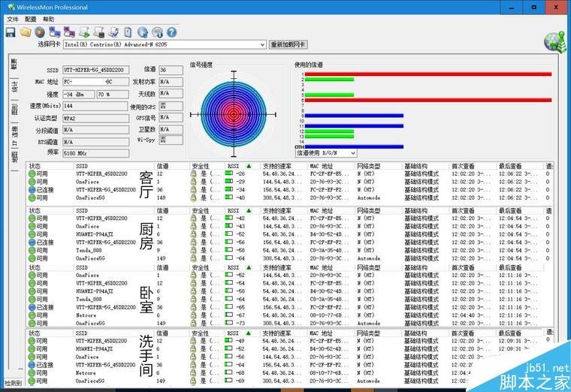The height and width of the screenshot is (392, 571).
Task: Click the RSSI value -26
Action: [x=240, y=174]
